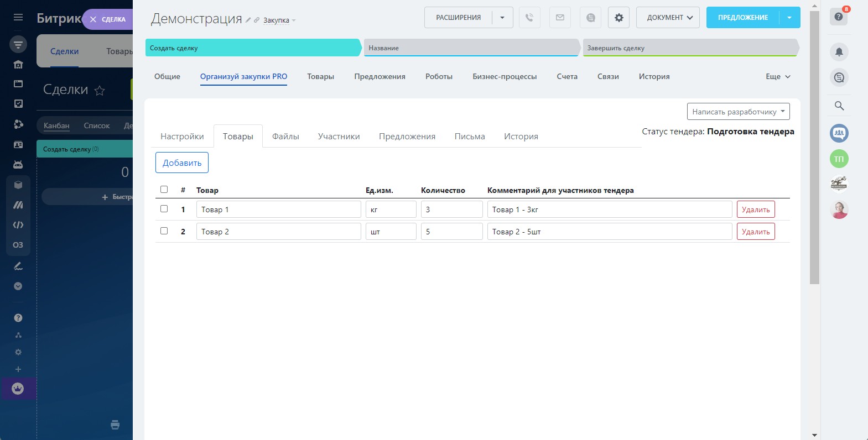Click the phone call icon button
Viewport: 868px width, 440px height.
529,18
